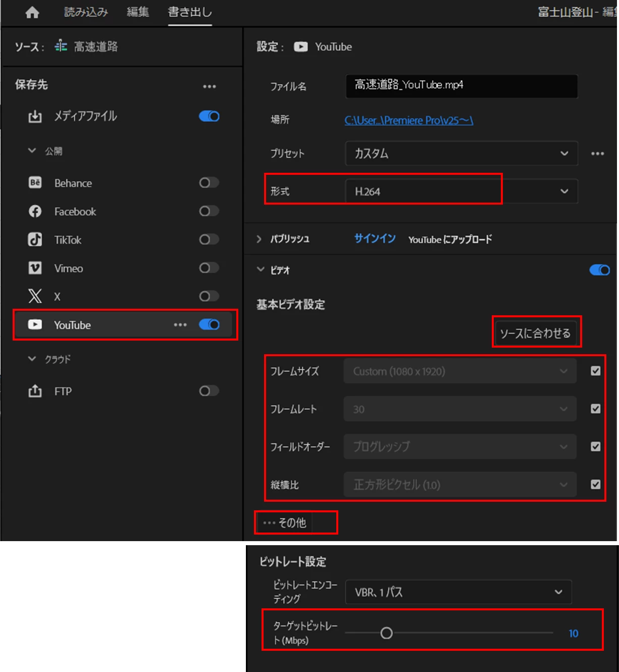619x672 pixels.
Task: Click the ファイル名 input field
Action: pos(461,86)
